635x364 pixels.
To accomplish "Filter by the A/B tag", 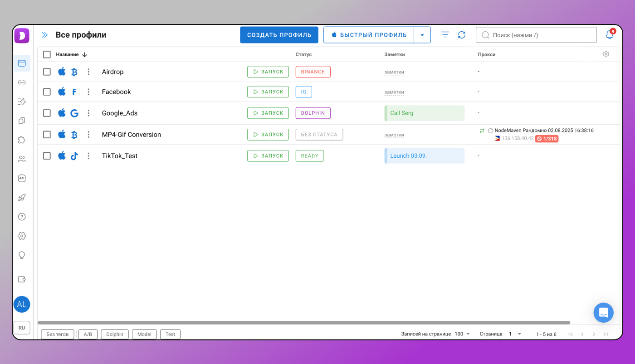I will coord(88,335).
